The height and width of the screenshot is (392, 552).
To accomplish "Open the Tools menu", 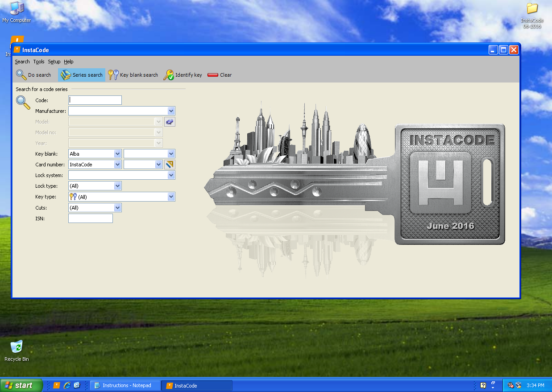I will 39,62.
